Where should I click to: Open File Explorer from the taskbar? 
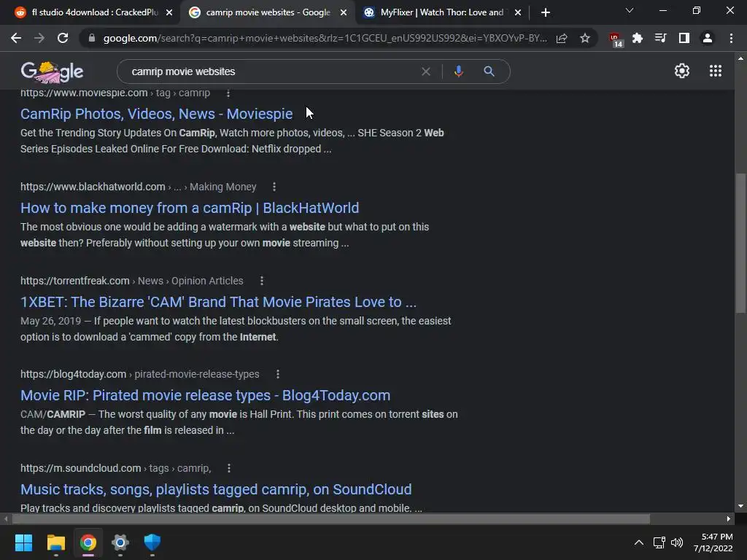tap(55, 542)
